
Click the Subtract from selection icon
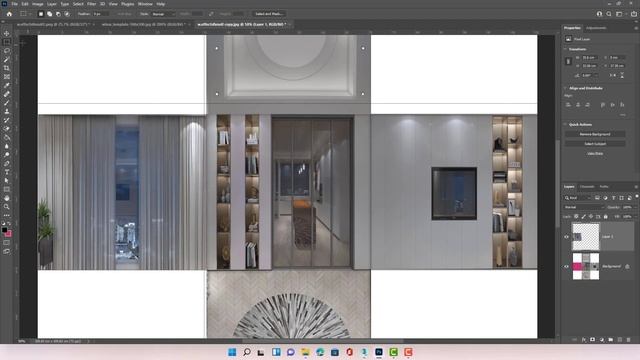point(58,14)
